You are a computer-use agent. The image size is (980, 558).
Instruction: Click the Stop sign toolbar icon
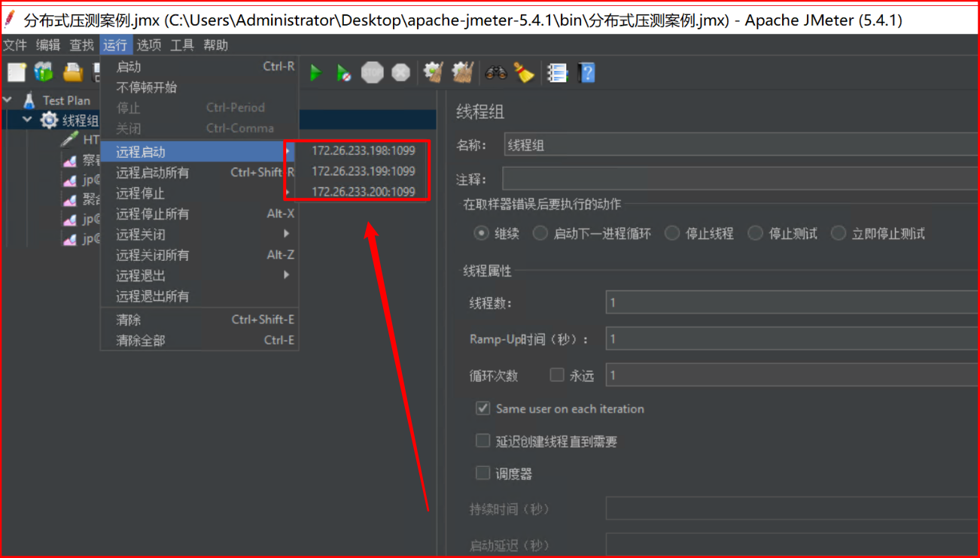(x=372, y=73)
